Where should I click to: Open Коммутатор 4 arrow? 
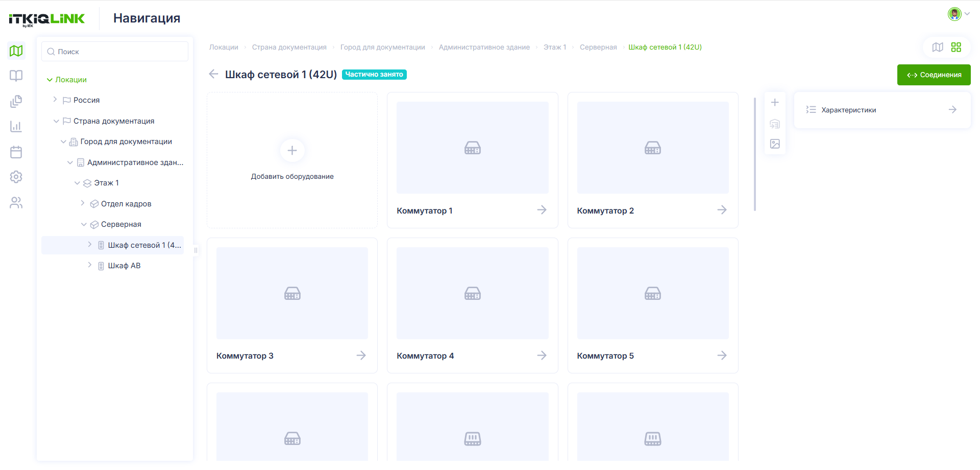point(542,356)
